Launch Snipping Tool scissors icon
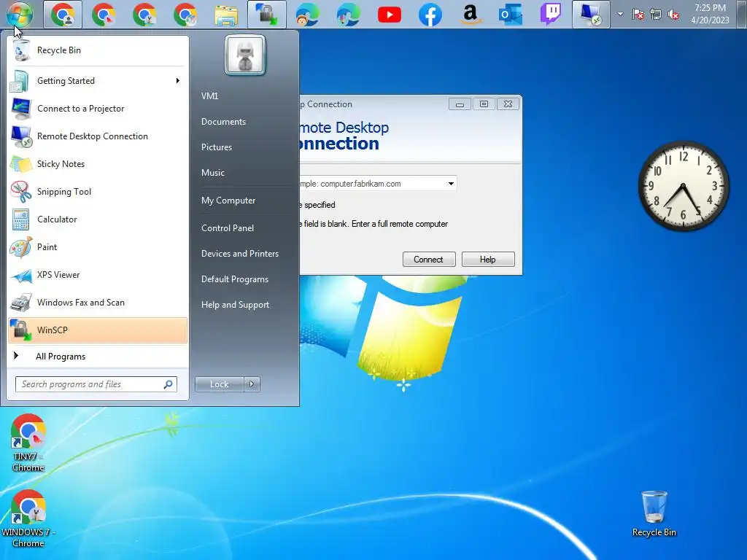Viewport: 747px width, 560px height. pyautogui.click(x=21, y=192)
